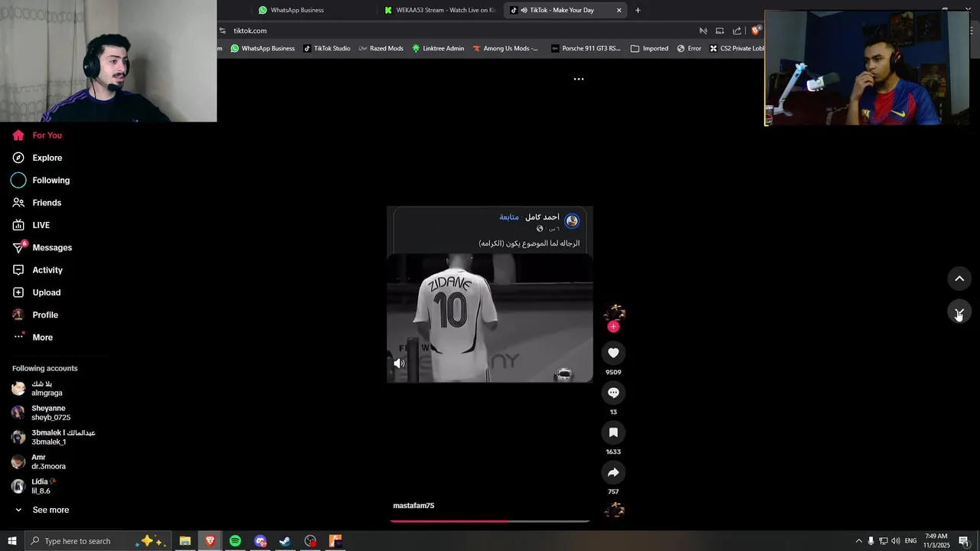Open the Porsche 911 GT3 RS bookmark

(586, 48)
